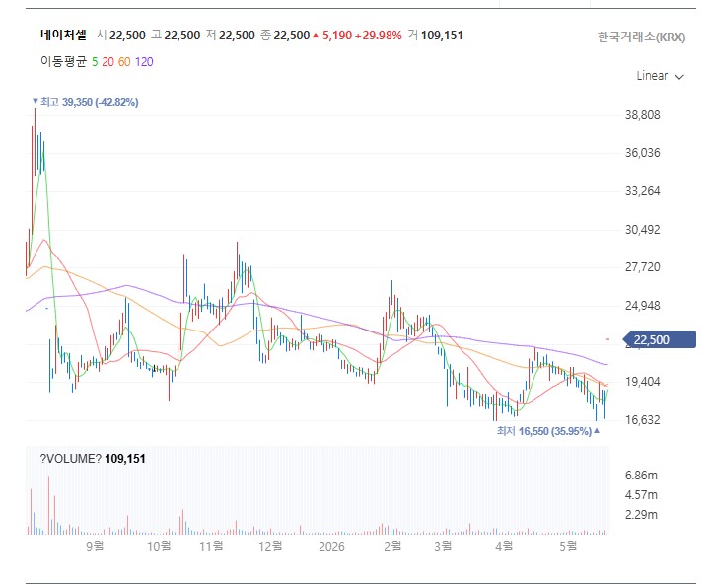The height and width of the screenshot is (588, 711).
Task: Click the 최고 39,350 high marker
Action: click(x=85, y=102)
